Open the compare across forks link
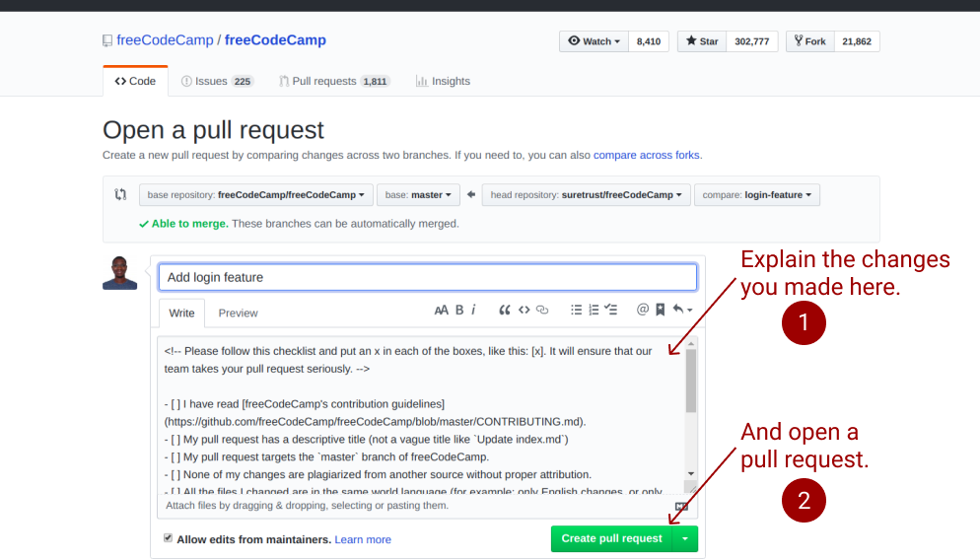Viewport: 980px width, 559px height. point(646,155)
